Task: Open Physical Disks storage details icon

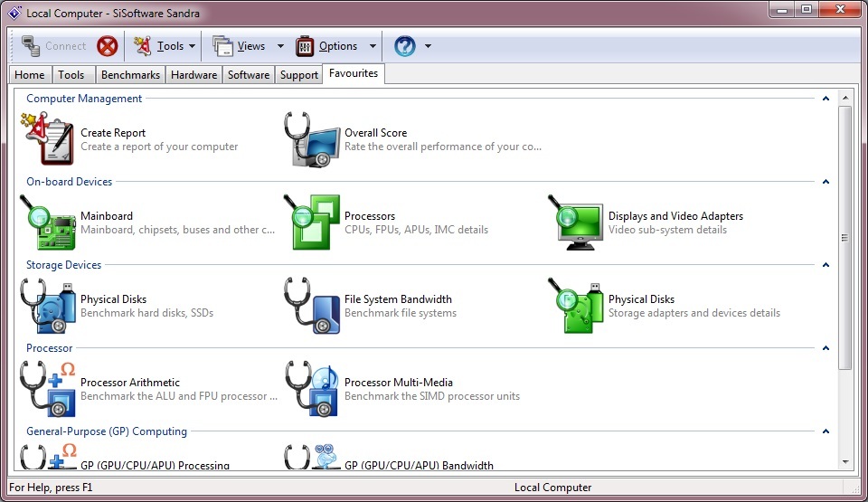Action: (576, 306)
